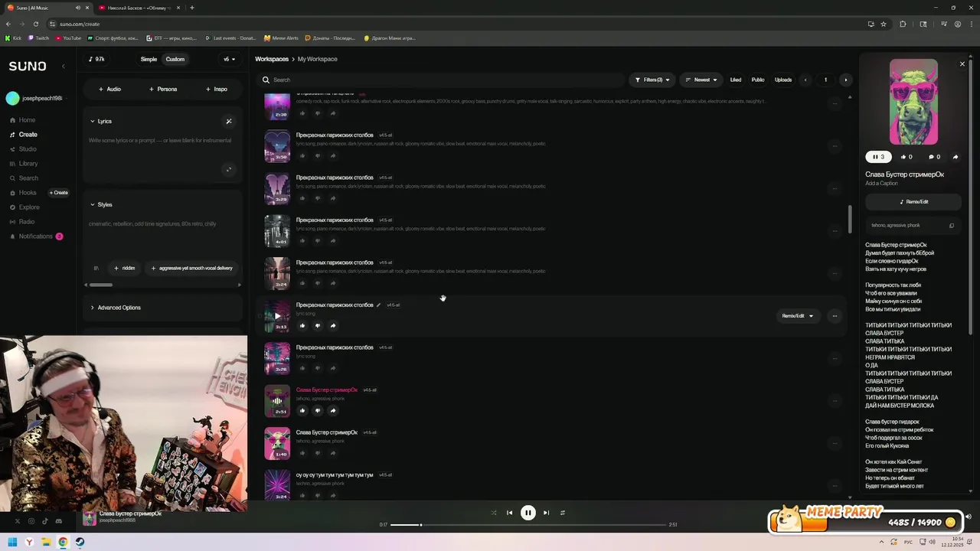980x551 pixels.
Task: Open Explore from the sidebar
Action: (x=24, y=207)
